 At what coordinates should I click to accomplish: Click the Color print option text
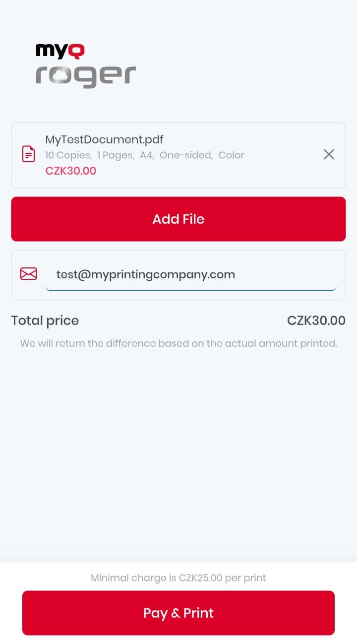click(231, 155)
